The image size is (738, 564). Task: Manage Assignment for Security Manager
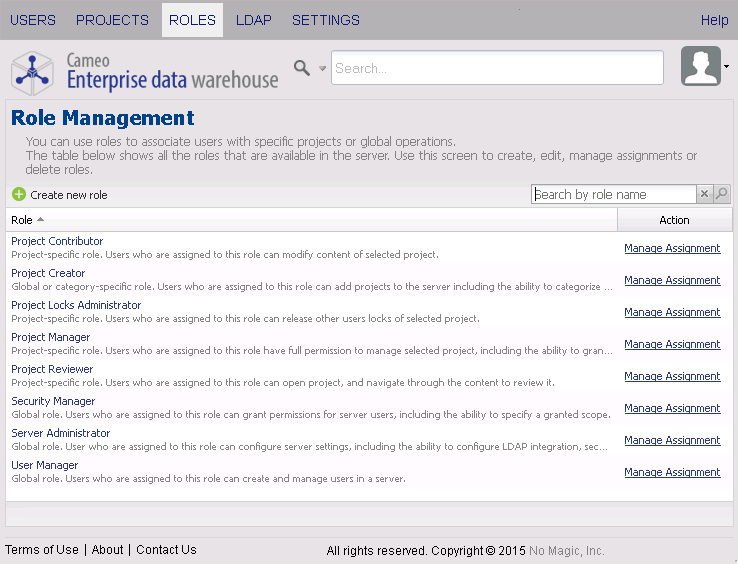[672, 408]
